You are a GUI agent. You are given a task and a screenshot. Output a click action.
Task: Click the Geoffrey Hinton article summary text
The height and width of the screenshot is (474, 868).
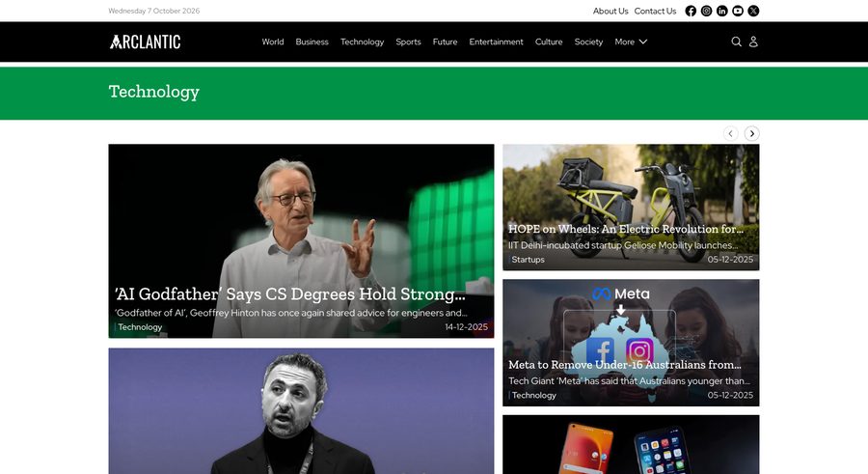point(291,313)
